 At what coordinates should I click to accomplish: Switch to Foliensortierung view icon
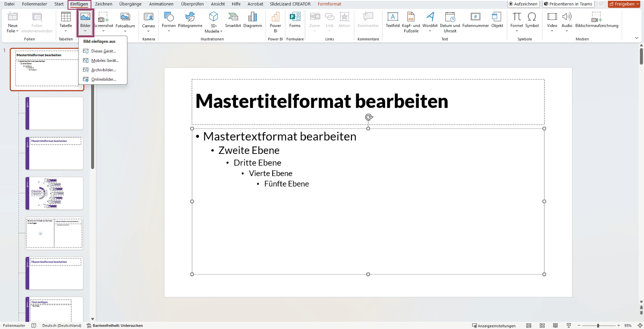coord(542,325)
